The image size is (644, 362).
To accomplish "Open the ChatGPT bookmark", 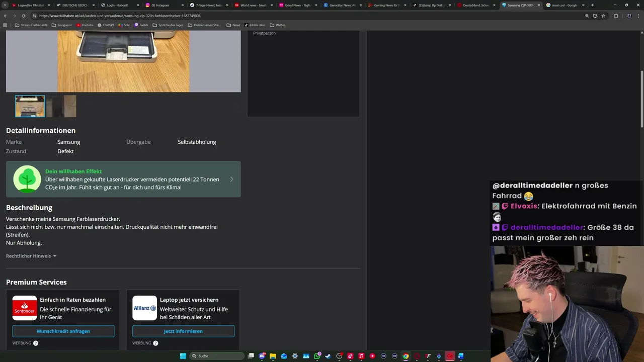I will tap(106, 25).
